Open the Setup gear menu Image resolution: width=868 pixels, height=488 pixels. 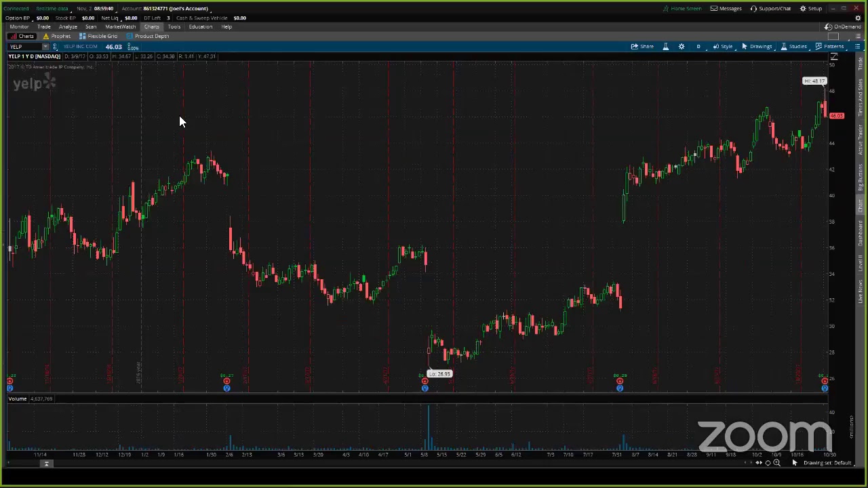pyautogui.click(x=810, y=9)
